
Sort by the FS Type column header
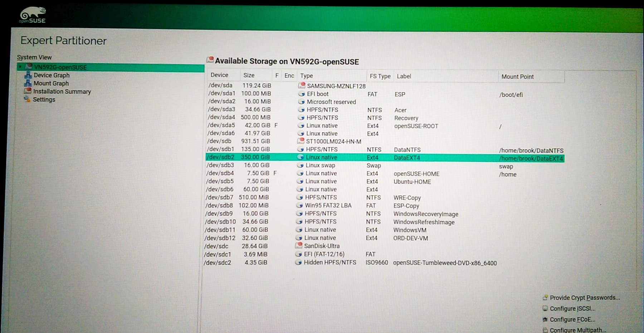(380, 76)
